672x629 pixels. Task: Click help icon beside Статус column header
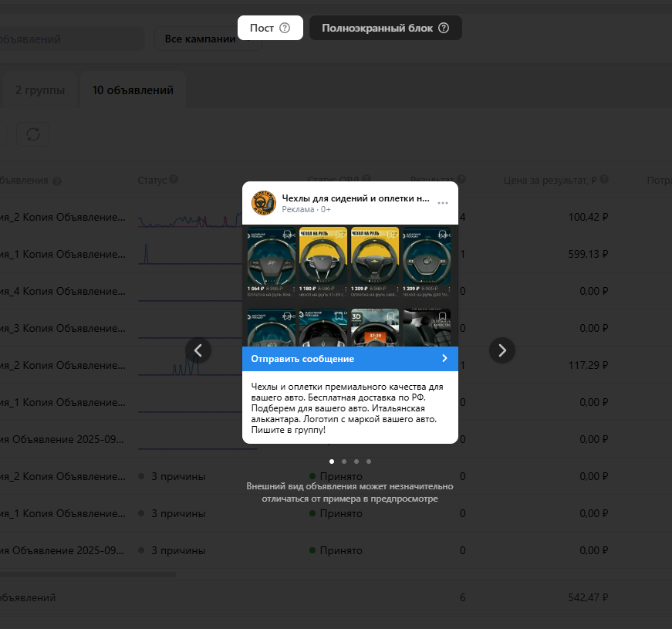pos(174,180)
